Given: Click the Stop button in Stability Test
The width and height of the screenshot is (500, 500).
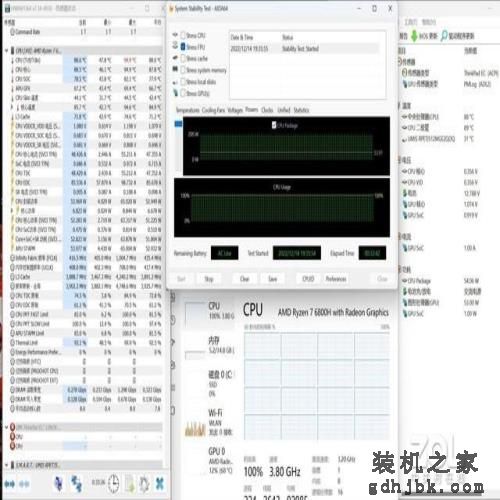Looking at the screenshot, I should coord(209,279).
